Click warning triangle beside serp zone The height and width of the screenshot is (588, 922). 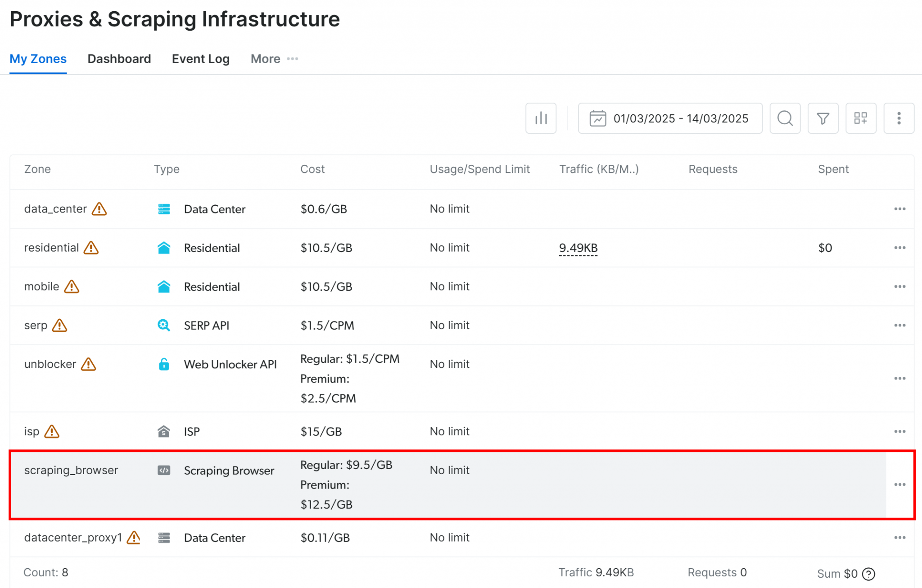point(59,326)
